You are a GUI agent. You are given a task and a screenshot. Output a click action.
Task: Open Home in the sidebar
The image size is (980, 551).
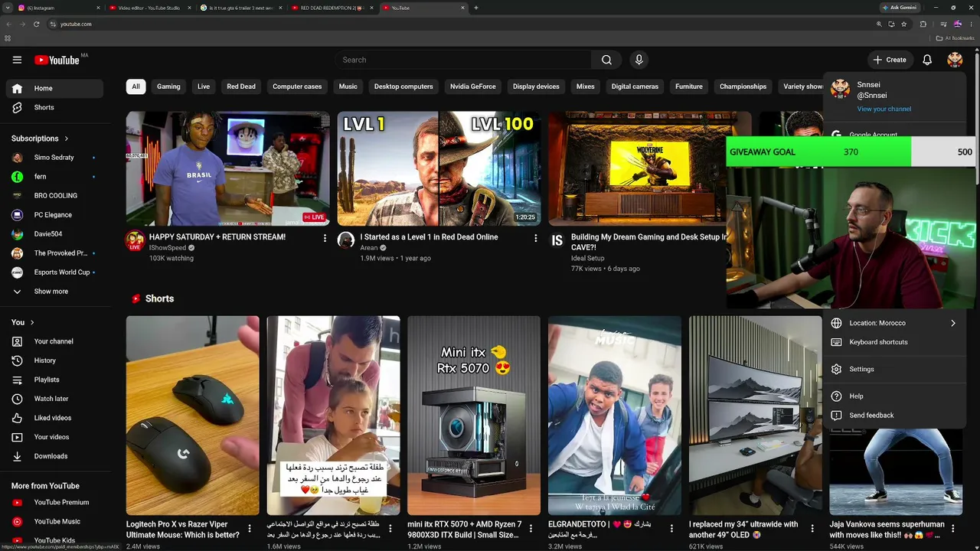click(54, 88)
